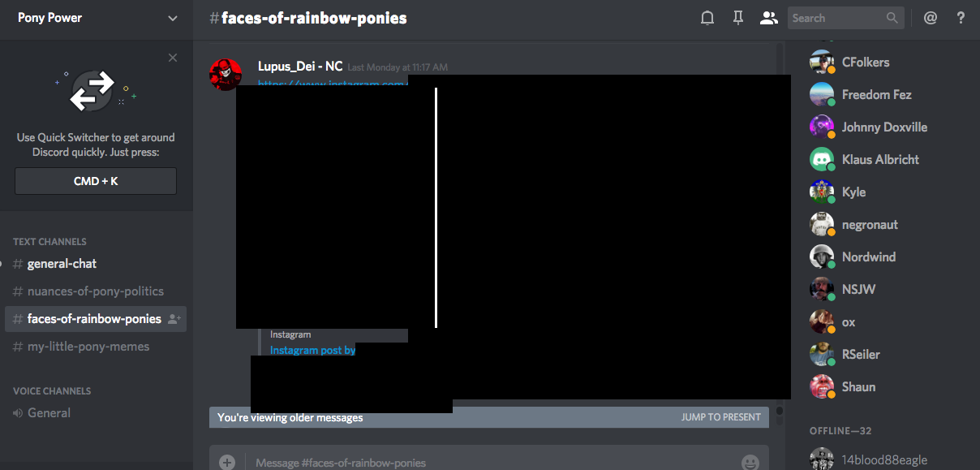This screenshot has height=470, width=980.
Task: Collapse the Text Channels category
Action: (49, 242)
